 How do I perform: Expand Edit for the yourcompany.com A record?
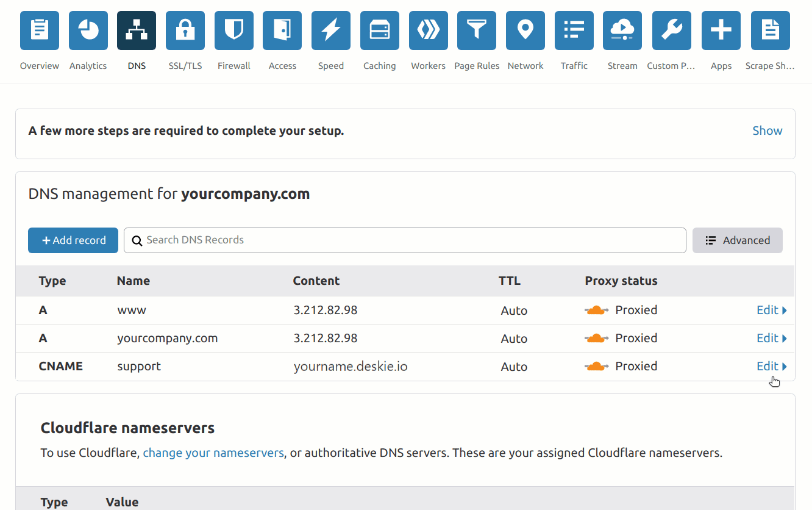pyautogui.click(x=772, y=338)
